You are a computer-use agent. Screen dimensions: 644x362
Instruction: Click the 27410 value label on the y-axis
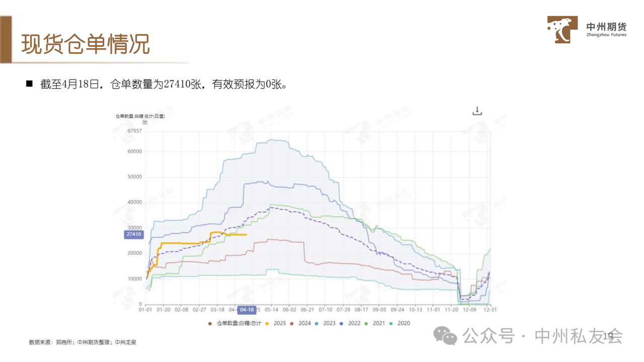pyautogui.click(x=134, y=234)
